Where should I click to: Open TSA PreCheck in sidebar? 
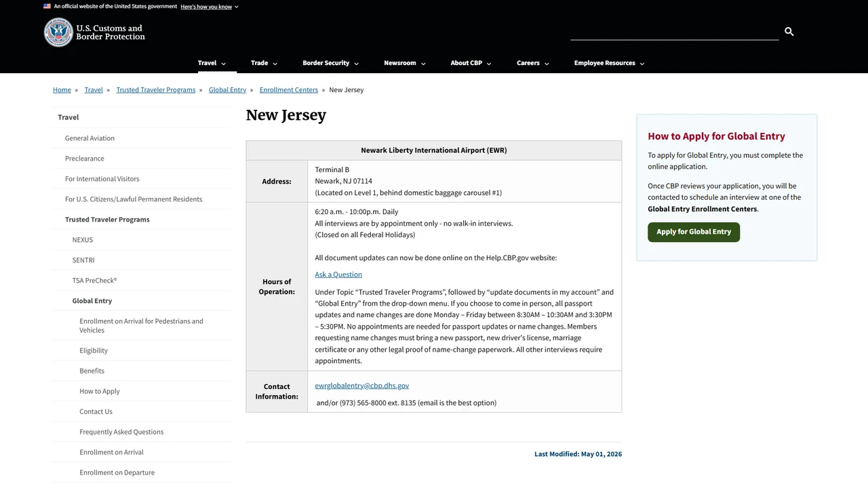pos(141,281)
